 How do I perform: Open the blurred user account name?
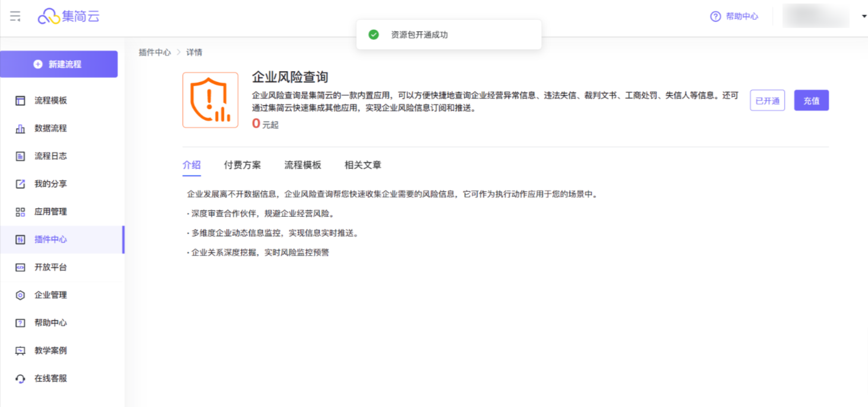point(815,16)
